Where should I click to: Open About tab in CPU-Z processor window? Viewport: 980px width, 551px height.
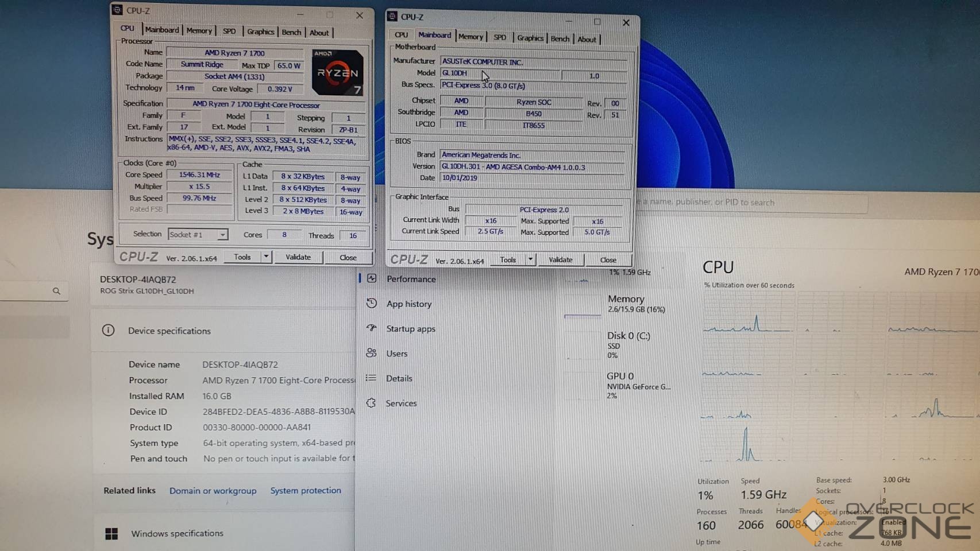(319, 33)
